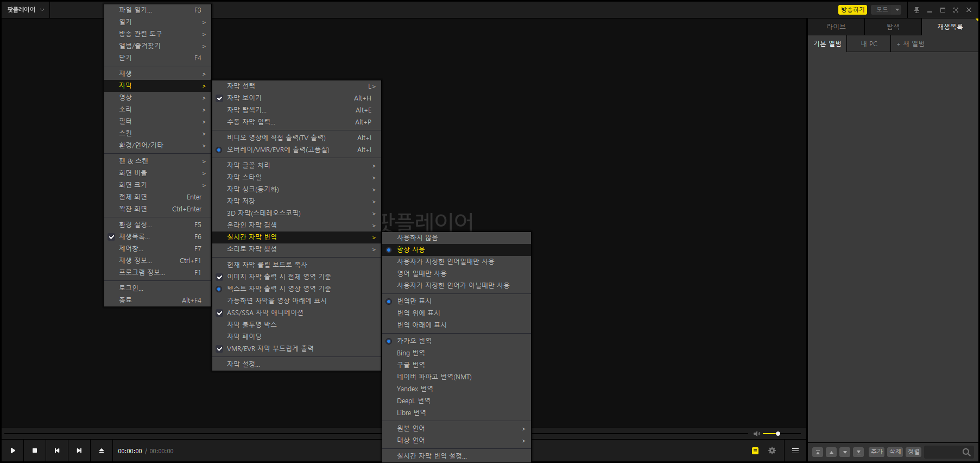Click the playlist search input field
This screenshot has height=463, width=980.
943,452
